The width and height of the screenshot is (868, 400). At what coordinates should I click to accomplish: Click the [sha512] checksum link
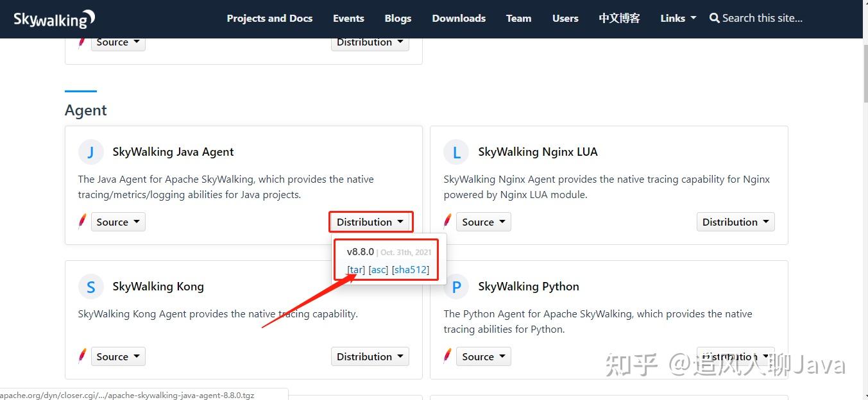click(411, 269)
